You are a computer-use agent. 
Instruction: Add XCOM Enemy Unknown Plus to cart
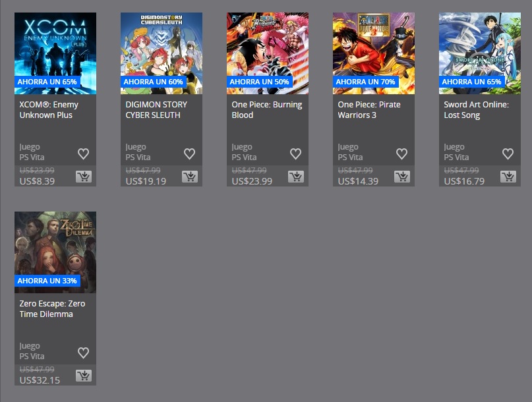pos(84,177)
